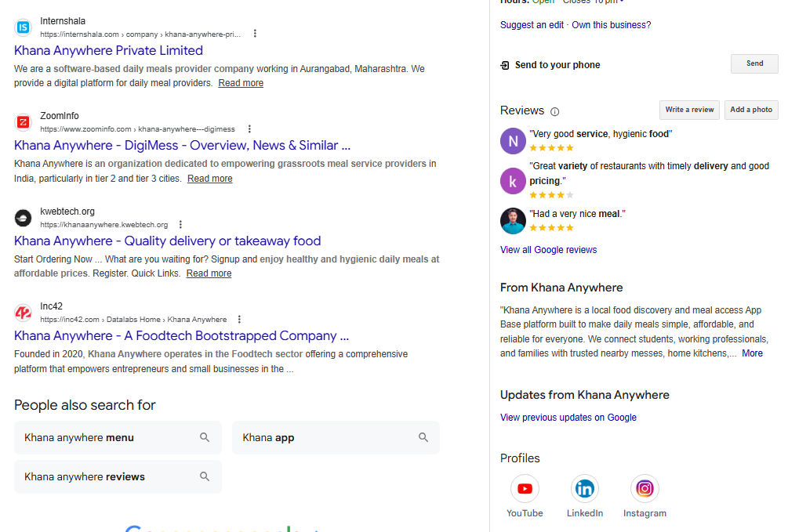Open three-dot menu for kwebtech.org result
The image size is (788, 532).
coord(180,225)
